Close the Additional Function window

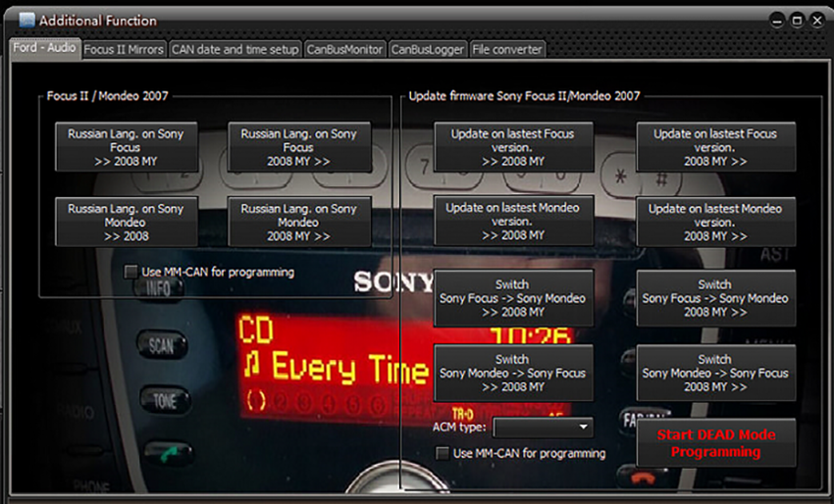click(x=817, y=21)
